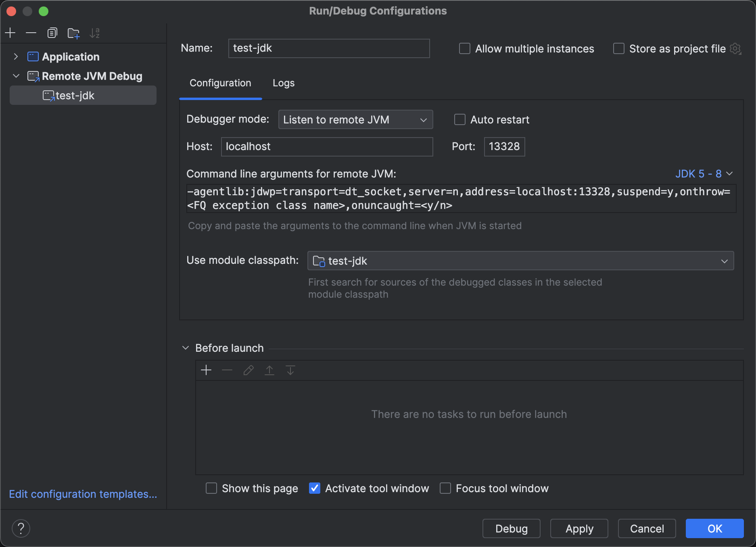Open the JDK 5 - 8 version dropdown
The image size is (756, 547).
(704, 174)
